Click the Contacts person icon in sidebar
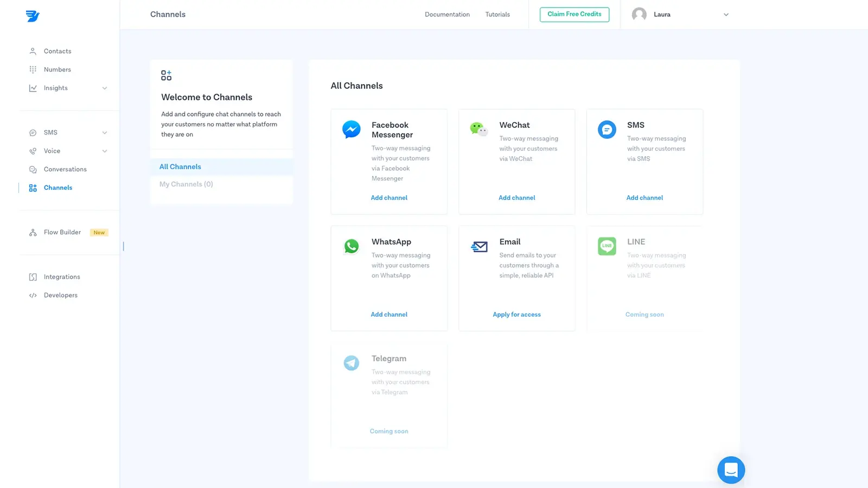Screen dimensions: 868x488 33,51
